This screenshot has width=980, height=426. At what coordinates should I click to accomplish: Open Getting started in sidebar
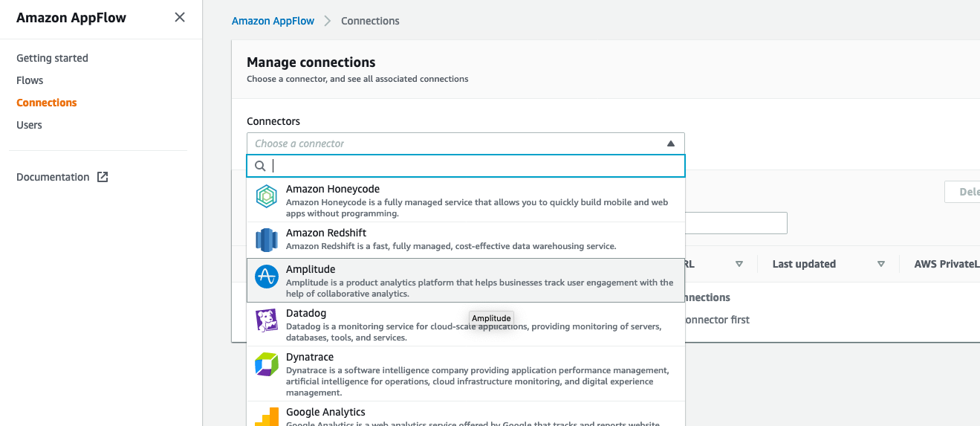pyautogui.click(x=52, y=58)
